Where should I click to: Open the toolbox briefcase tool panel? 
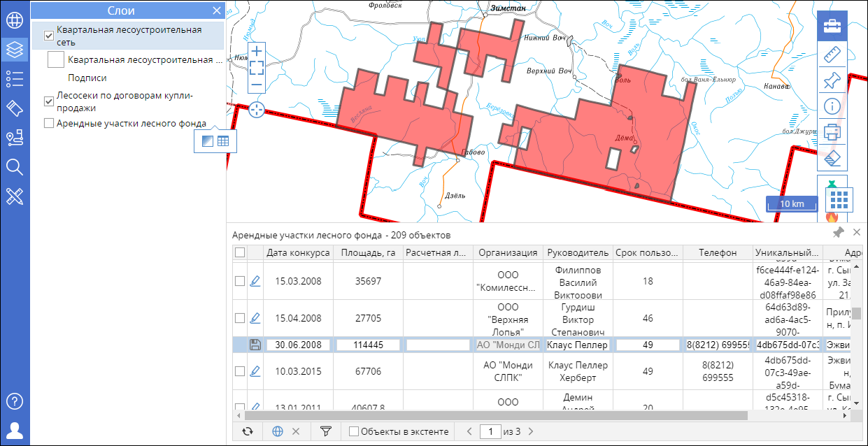click(x=832, y=25)
